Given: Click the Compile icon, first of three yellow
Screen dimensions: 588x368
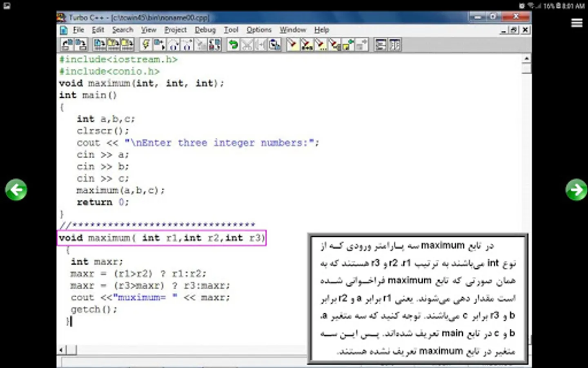Looking at the screenshot, I should 99,45.
